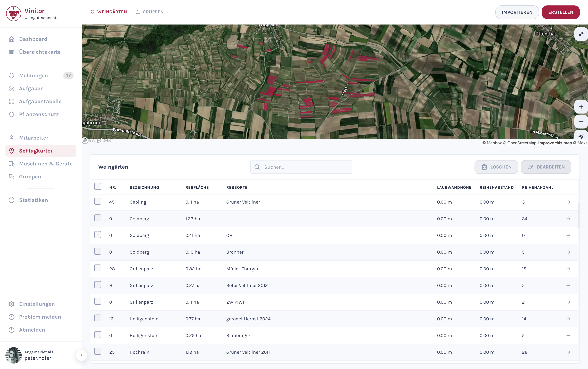588x369 pixels.
Task: Select the WEINGÄRTEN tab
Action: tap(109, 12)
